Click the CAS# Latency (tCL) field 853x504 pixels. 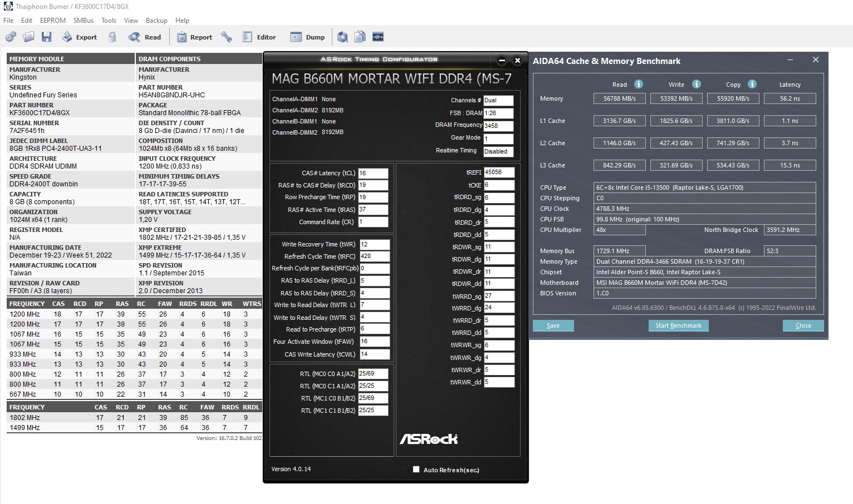pos(373,173)
